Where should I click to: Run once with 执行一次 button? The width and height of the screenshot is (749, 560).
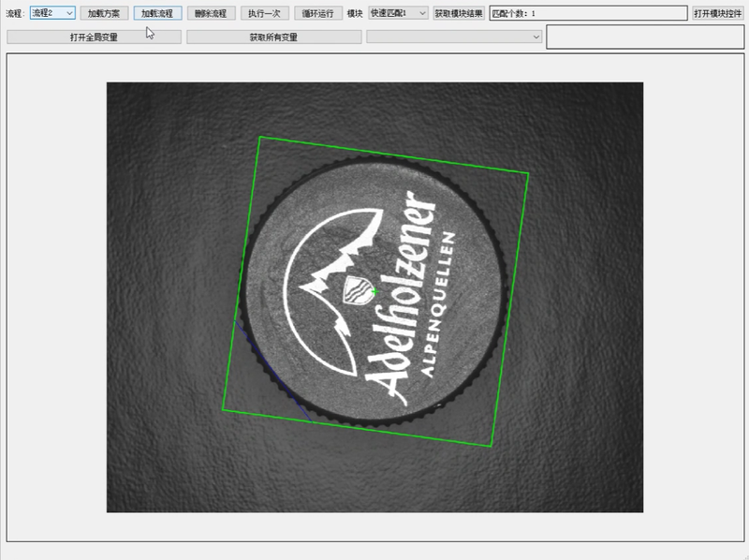click(x=264, y=13)
